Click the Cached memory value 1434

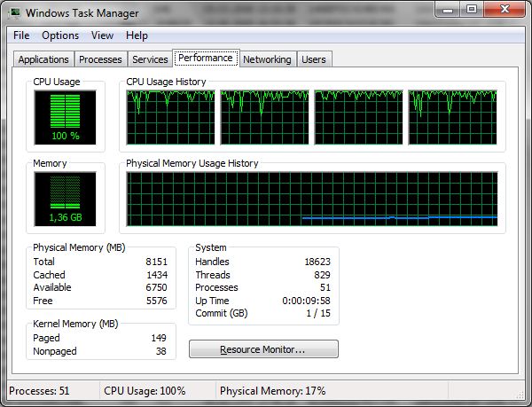pos(157,275)
